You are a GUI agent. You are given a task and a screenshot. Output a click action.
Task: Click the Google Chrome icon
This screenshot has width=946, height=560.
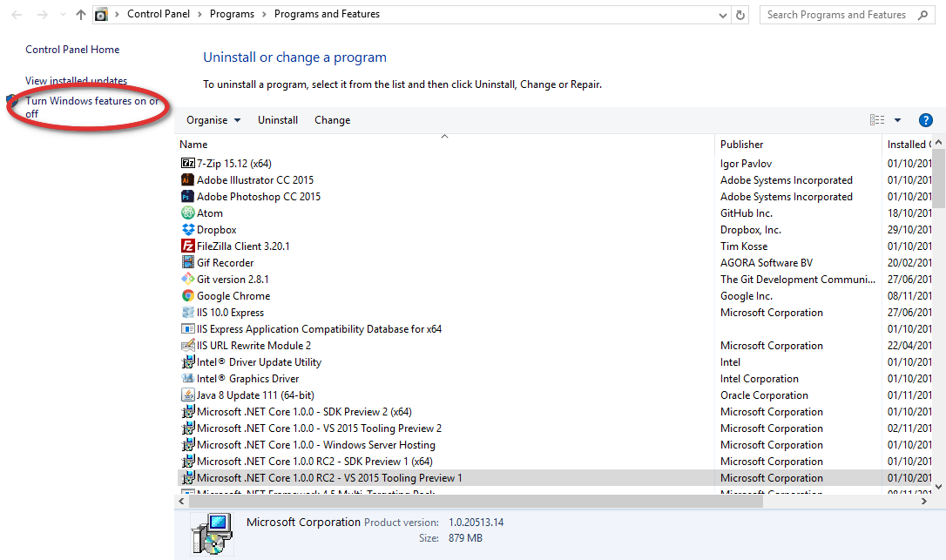[187, 296]
